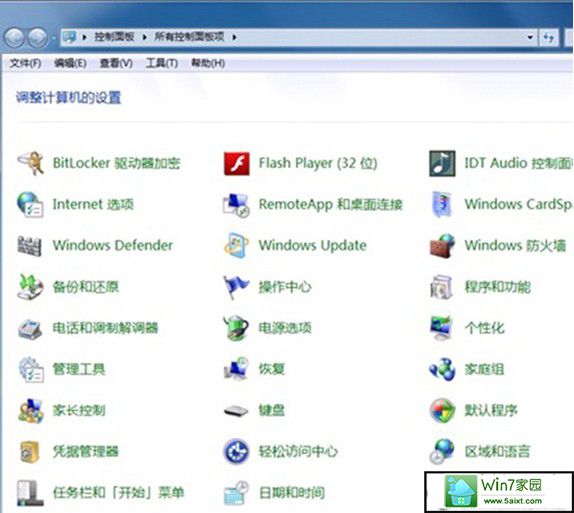This screenshot has width=574, height=513.
Task: Click the Ease of Access Center (轻松访问中心) icon
Action: (236, 451)
